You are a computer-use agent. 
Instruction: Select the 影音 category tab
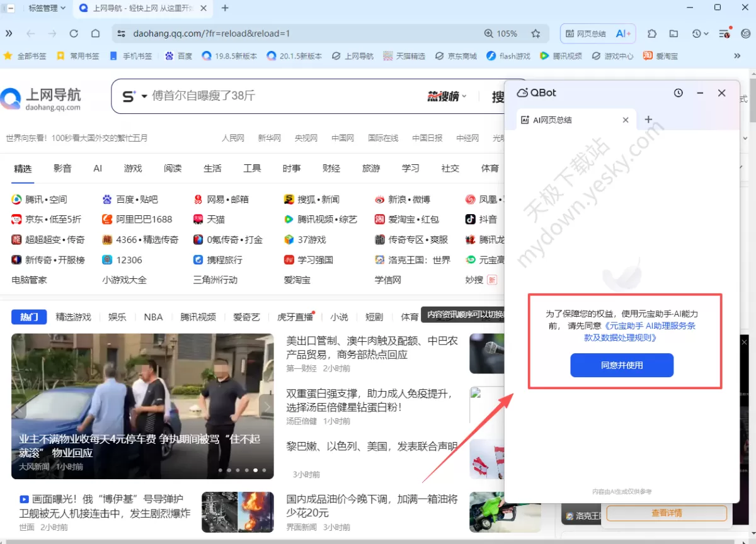pos(62,168)
